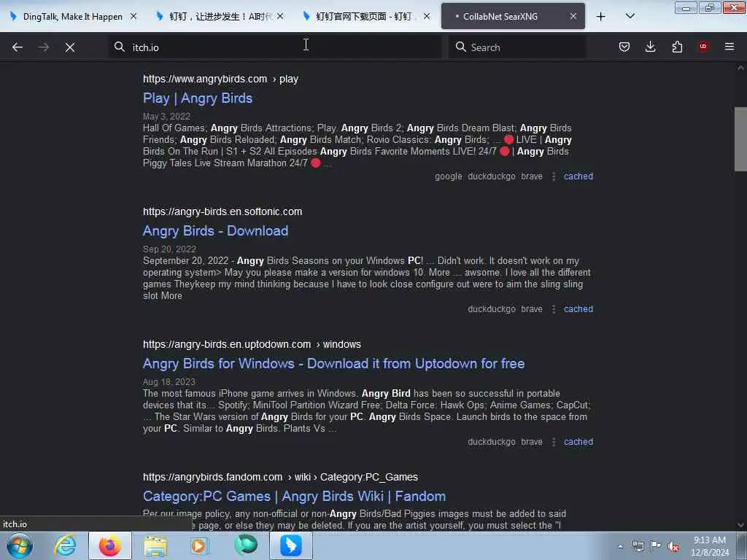Click https://angry-birds.en.softonic.com URL text

(x=222, y=211)
